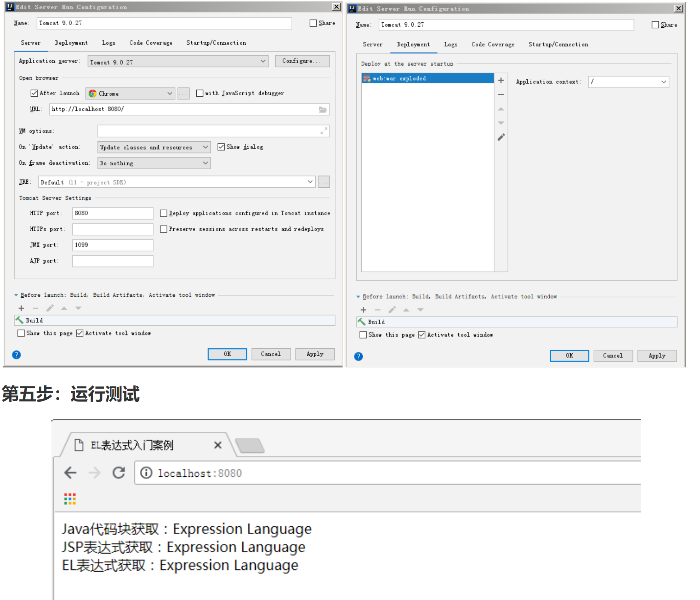The image size is (700, 600).
Task: Move before-launch task down in left dialog
Action: (x=78, y=308)
